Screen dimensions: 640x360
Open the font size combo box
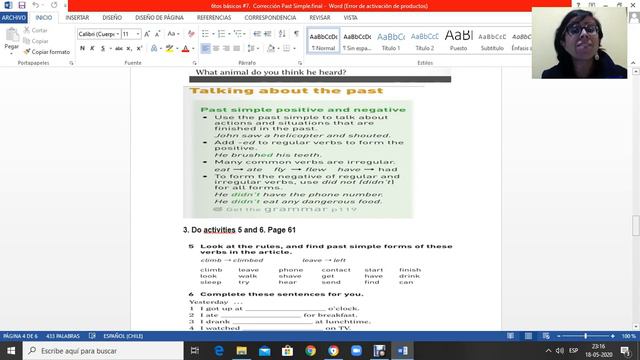pos(131,34)
